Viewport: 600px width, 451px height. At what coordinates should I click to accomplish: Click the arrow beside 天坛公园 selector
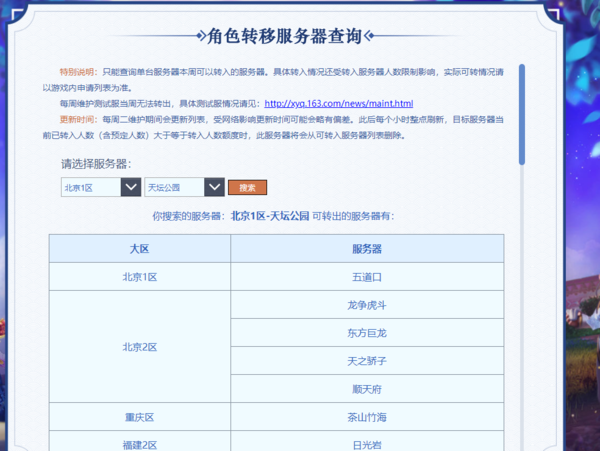tap(213, 188)
